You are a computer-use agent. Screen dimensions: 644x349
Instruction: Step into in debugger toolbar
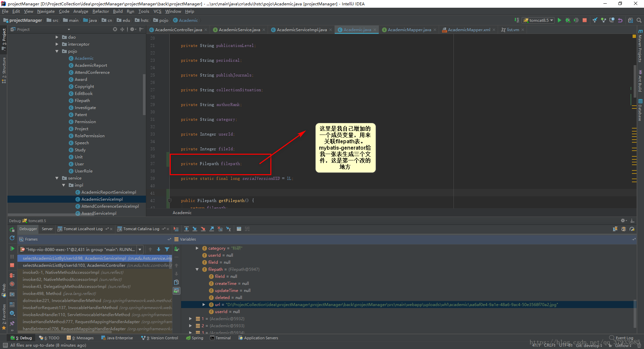point(195,229)
